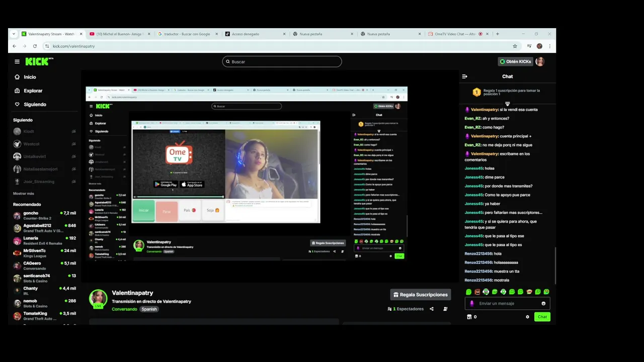Select the orange angry face emote
Image resolution: width=644 pixels, height=362 pixels.
477,292
